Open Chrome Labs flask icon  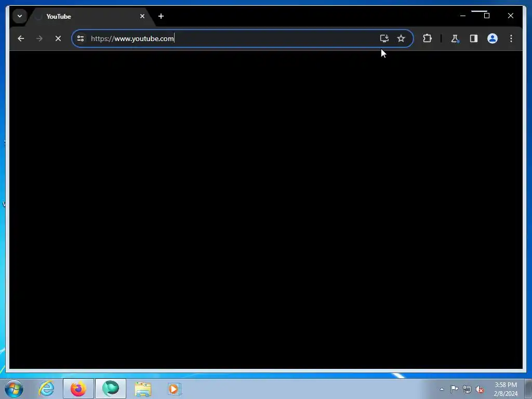pos(455,38)
